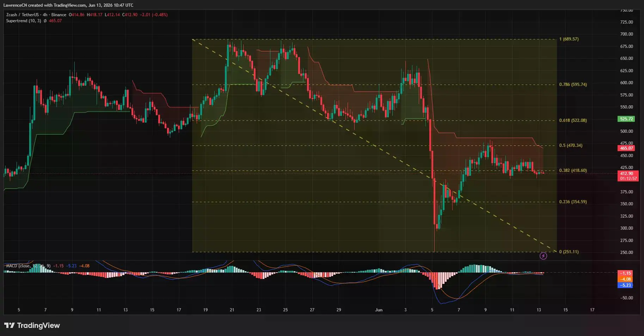Click the −1.15 value in the MACD legend
This screenshot has width=644, height=336.
(x=59, y=266)
